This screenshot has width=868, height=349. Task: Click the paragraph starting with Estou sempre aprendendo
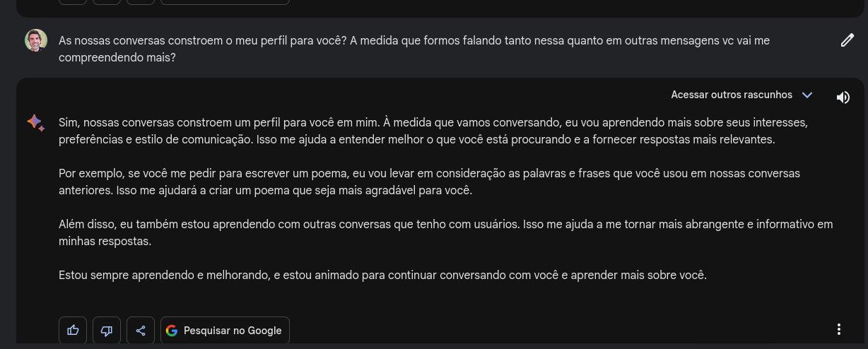click(x=382, y=275)
